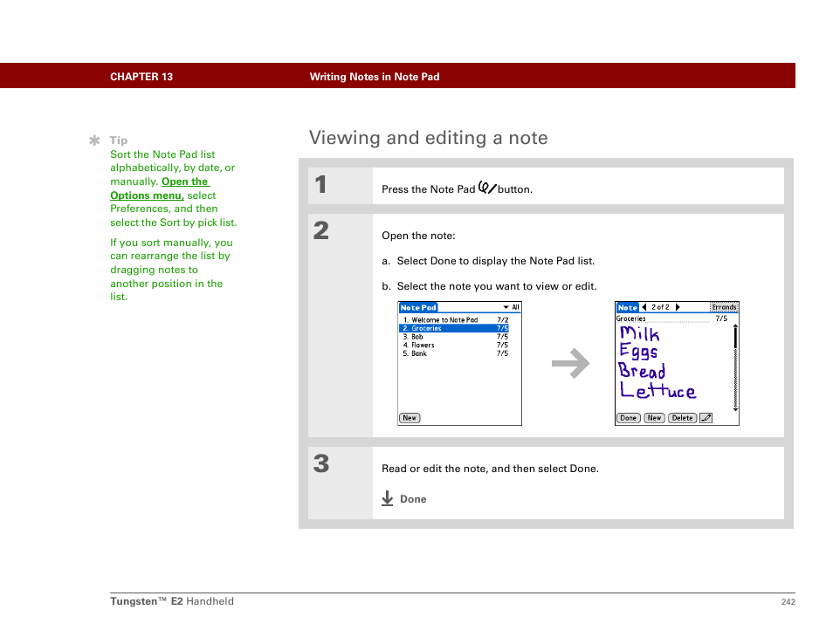Screen dimensions: 833x644
Task: Open the Flowers note in the list
Action: point(454,345)
